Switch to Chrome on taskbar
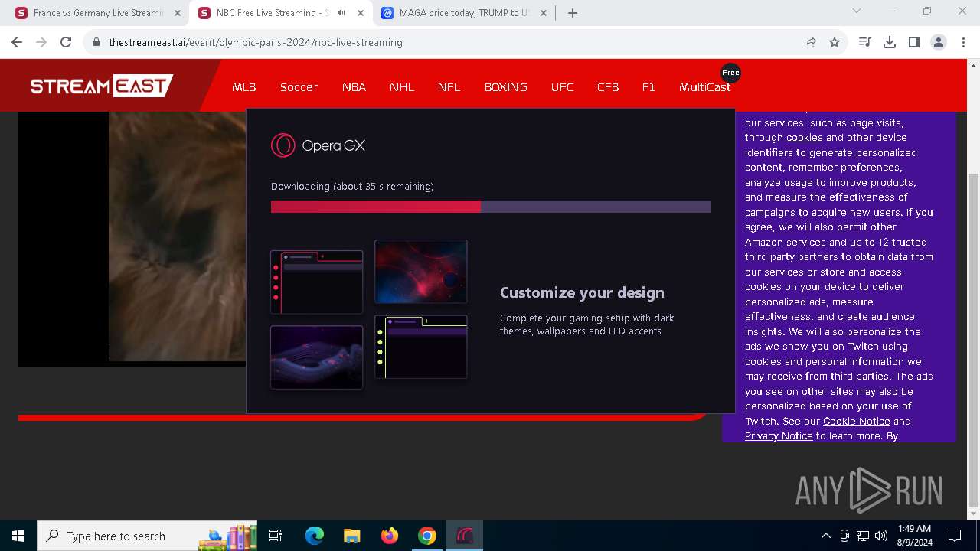980x551 pixels. pyautogui.click(x=427, y=536)
